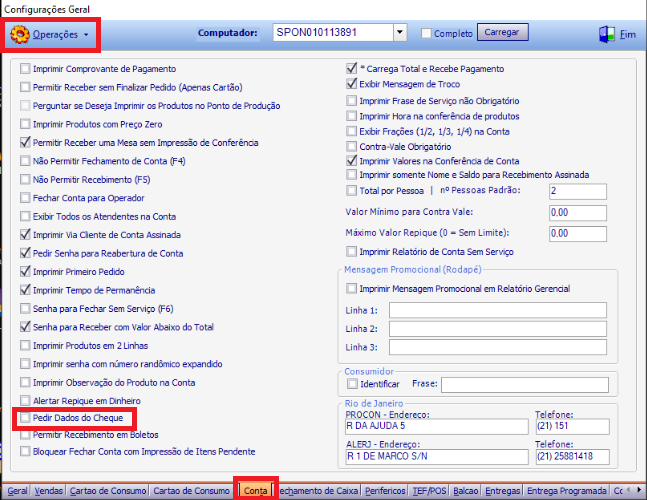Click the ALERJ Endereço field
Screen dimensions: 647x500
(437, 457)
